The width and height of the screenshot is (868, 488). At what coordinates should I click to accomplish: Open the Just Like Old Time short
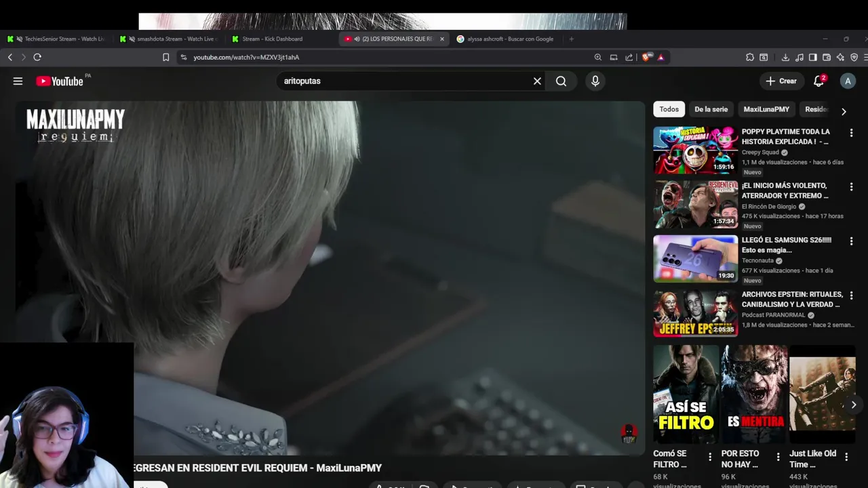822,394
